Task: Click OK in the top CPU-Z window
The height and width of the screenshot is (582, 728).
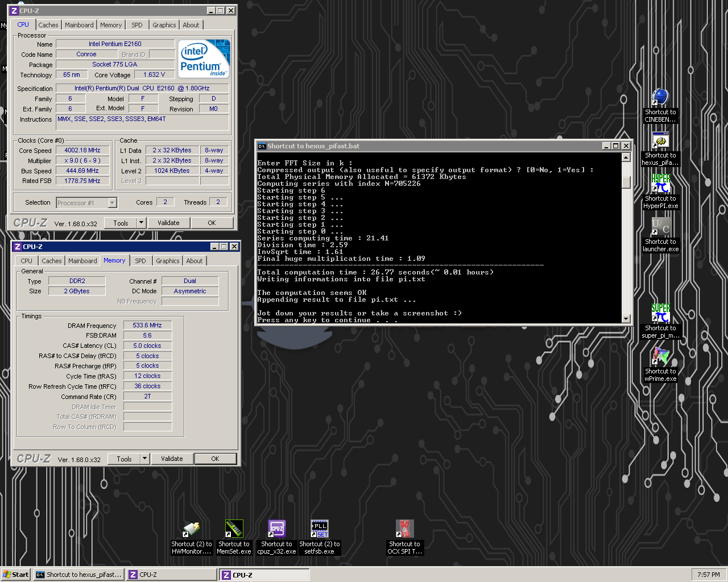Action: pyautogui.click(x=212, y=223)
